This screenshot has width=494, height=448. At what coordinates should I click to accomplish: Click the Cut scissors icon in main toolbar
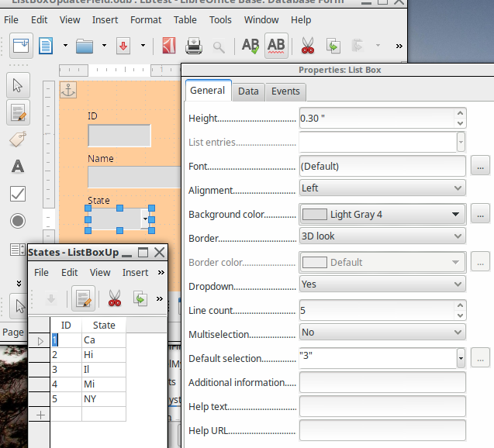pos(307,46)
